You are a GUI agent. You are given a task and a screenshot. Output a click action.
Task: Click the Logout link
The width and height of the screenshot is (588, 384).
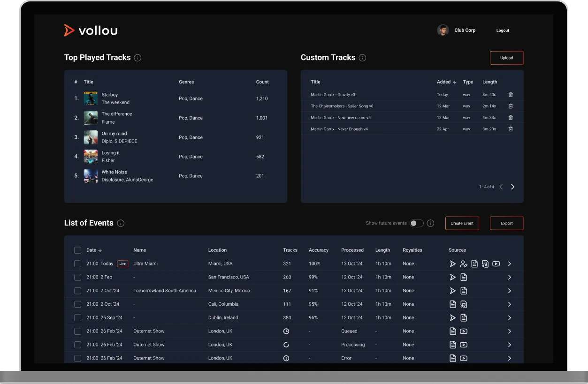click(x=503, y=30)
